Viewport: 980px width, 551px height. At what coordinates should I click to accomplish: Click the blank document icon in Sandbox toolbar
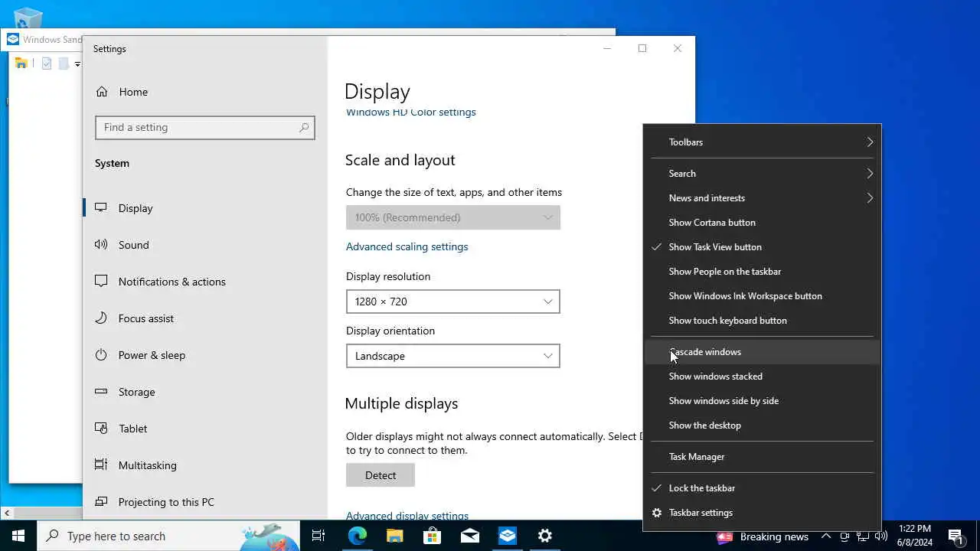pos(64,64)
